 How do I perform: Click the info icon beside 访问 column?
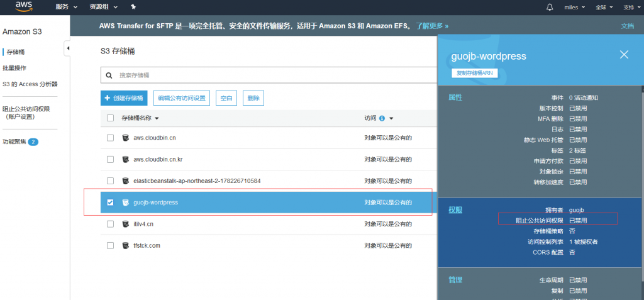[x=382, y=118]
